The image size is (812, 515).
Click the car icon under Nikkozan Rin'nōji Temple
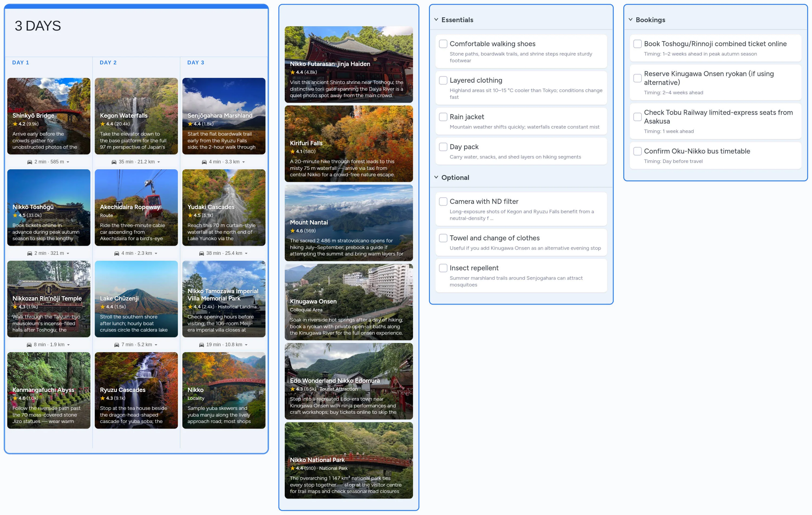29,344
